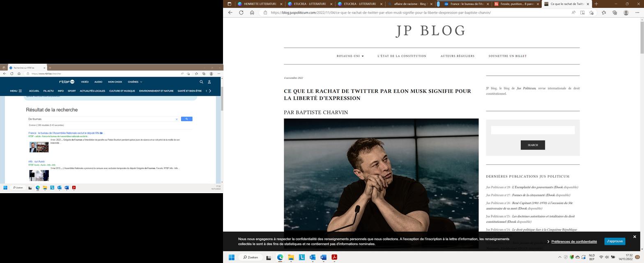The image size is (644, 263).
Task: Open Adobe Acrobat from main taskbar
Action: 334,257
